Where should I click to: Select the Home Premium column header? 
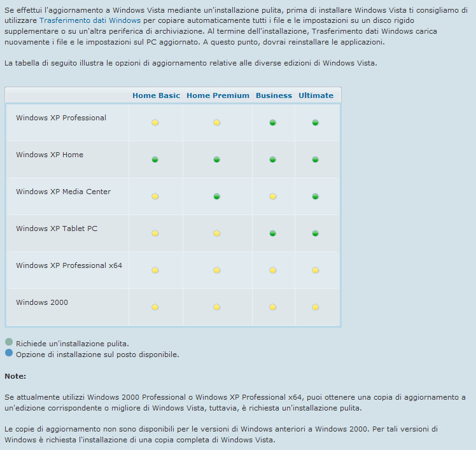(x=218, y=95)
